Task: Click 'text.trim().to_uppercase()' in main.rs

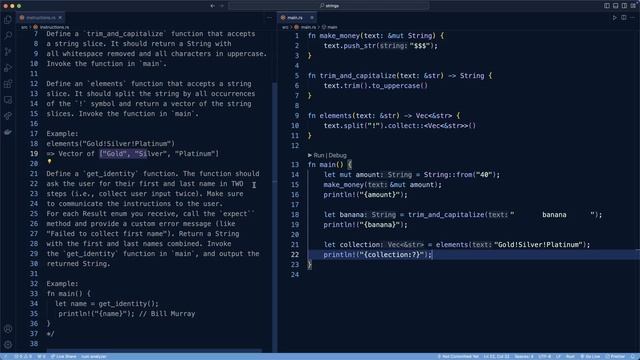Action: pyautogui.click(x=376, y=86)
